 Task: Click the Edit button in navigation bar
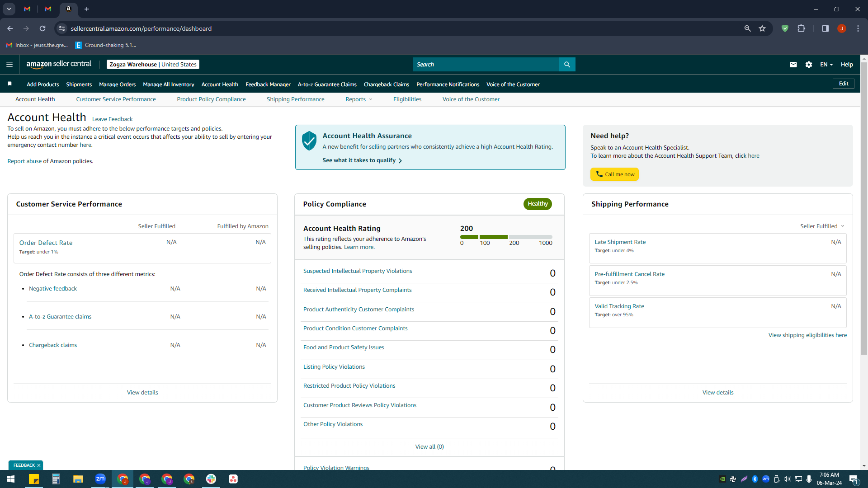pyautogui.click(x=844, y=84)
